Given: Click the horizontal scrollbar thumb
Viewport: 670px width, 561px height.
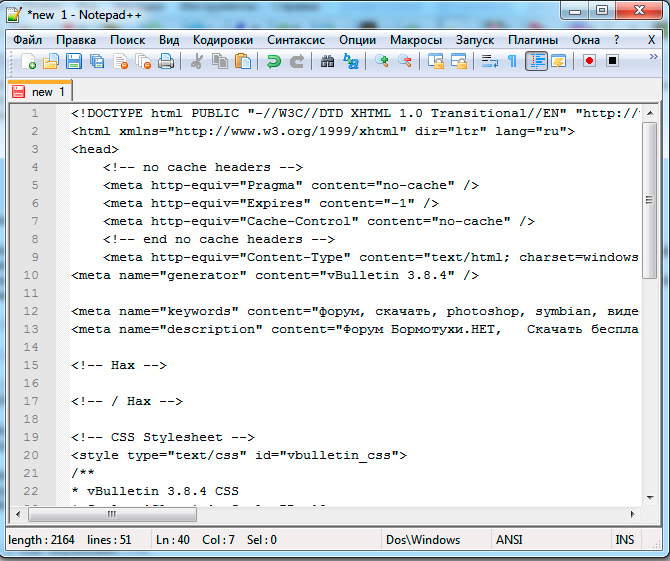Looking at the screenshot, I should [112, 514].
